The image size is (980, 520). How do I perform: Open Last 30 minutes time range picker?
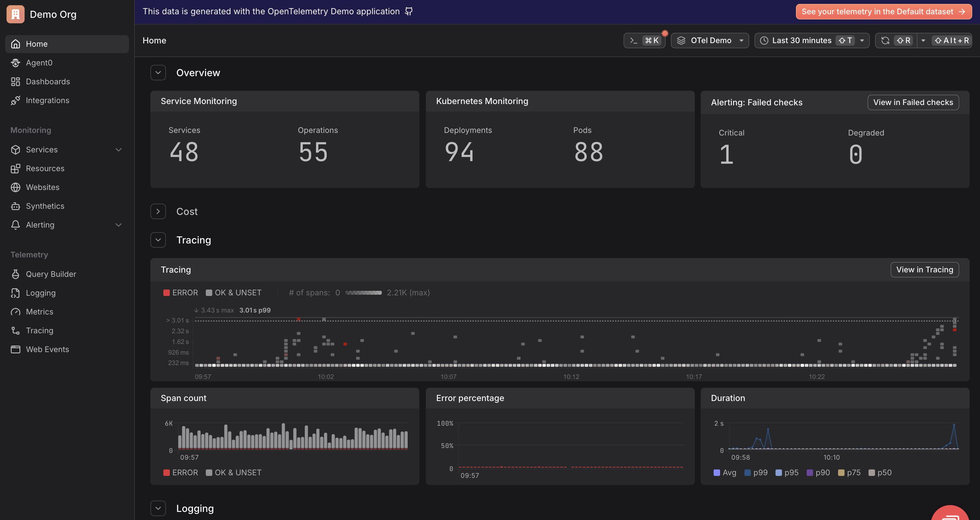(x=801, y=40)
